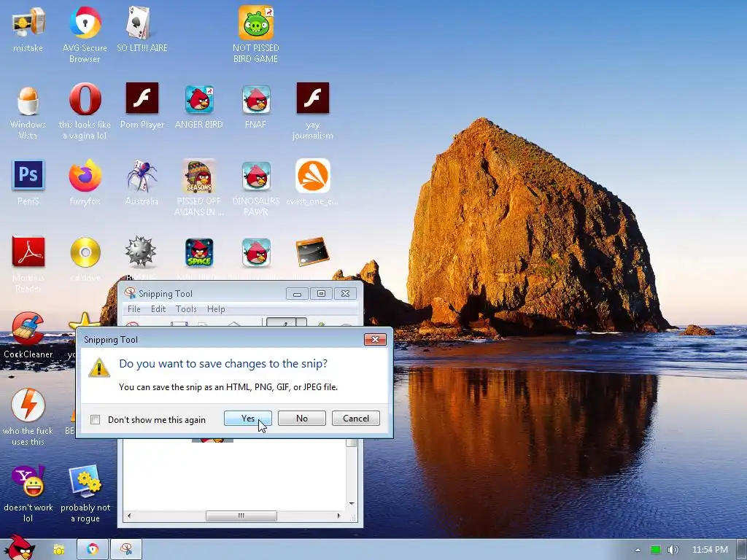This screenshot has height=560, width=747.
Task: Open the Edit menu in Snipping Tool
Action: coord(158,309)
